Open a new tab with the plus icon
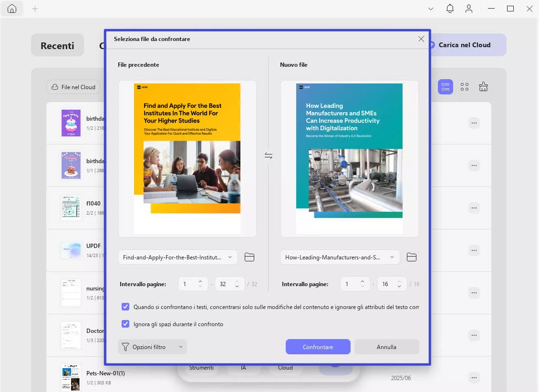The width and height of the screenshot is (539, 392). coord(35,9)
